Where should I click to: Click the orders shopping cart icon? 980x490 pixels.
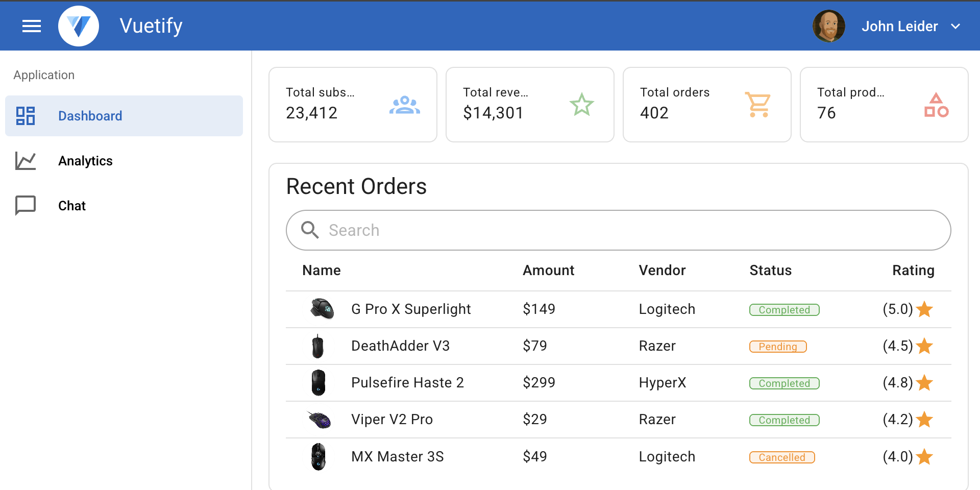click(758, 105)
